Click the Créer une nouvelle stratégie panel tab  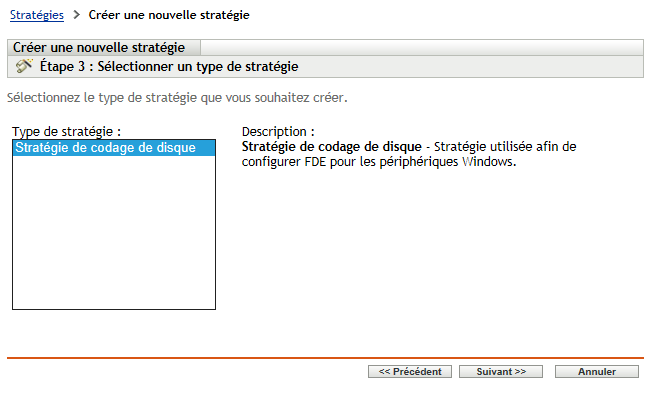[x=104, y=47]
